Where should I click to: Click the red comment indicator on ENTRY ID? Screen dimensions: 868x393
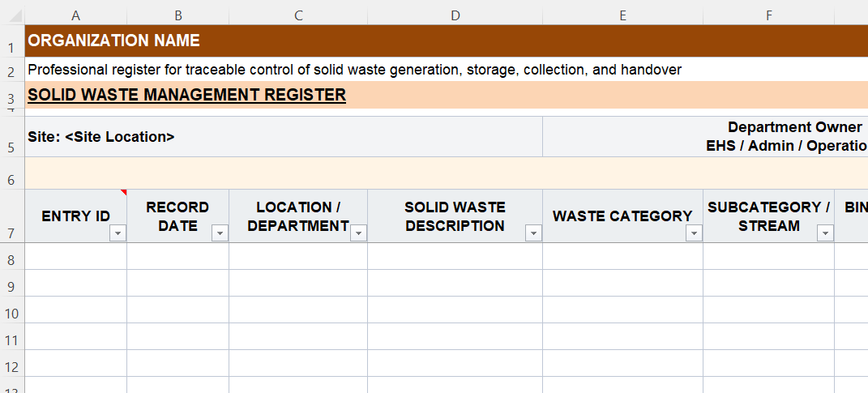click(x=124, y=193)
